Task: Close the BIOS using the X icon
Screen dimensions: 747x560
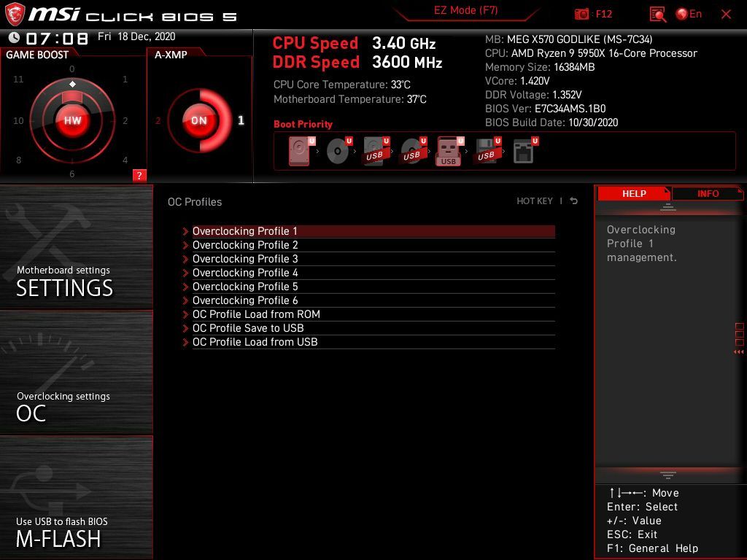Action: [726, 15]
